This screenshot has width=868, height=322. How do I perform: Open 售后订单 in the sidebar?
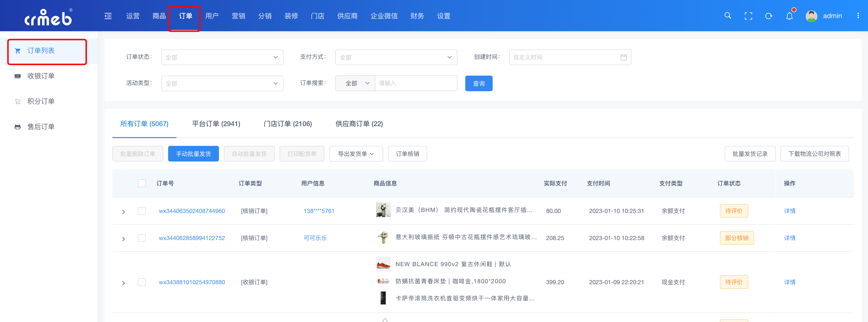click(41, 127)
